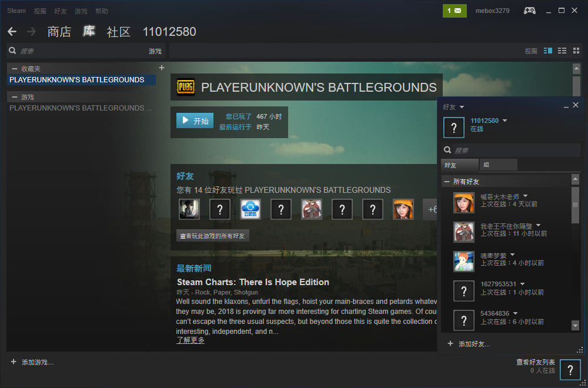Select PLAYERUNKNOWN'S BATTLEGROUNDS under 游戏 category
588x388 pixels.
pyautogui.click(x=81, y=108)
